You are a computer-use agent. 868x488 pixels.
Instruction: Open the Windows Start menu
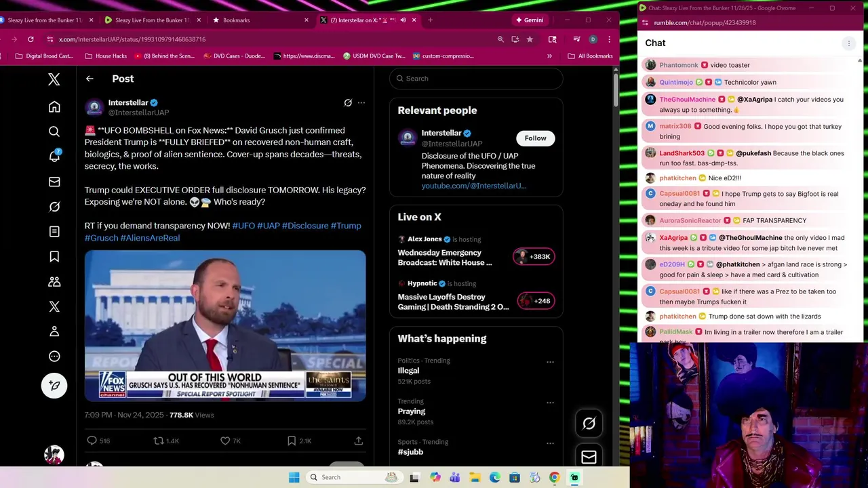294,477
